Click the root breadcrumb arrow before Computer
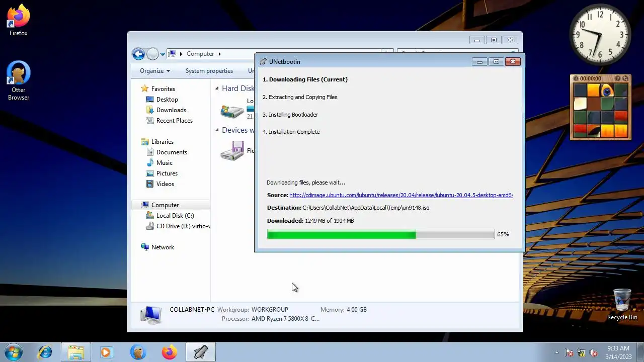The width and height of the screenshot is (644, 362). [x=181, y=54]
